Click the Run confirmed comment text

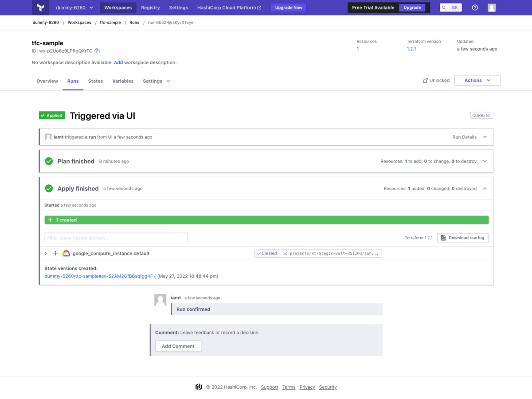(193, 309)
